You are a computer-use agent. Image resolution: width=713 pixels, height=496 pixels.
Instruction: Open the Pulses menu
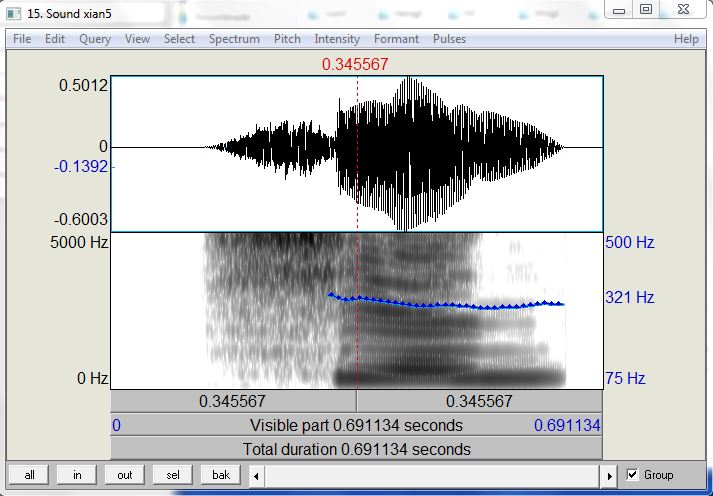point(449,39)
